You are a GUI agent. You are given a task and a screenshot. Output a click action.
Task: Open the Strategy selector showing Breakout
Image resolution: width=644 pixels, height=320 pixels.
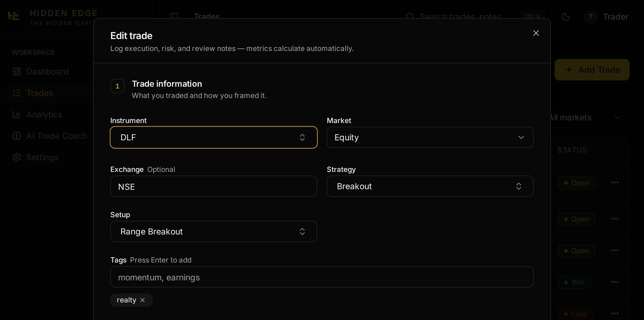[430, 186]
